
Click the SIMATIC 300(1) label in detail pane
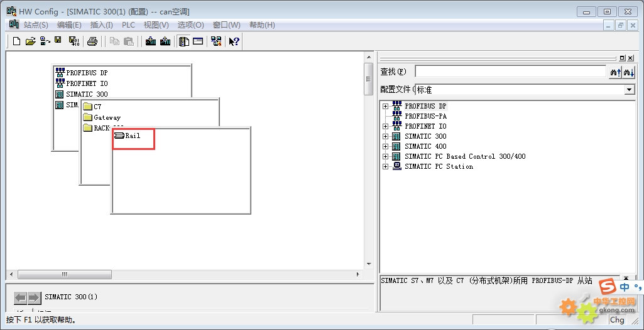pos(71,297)
